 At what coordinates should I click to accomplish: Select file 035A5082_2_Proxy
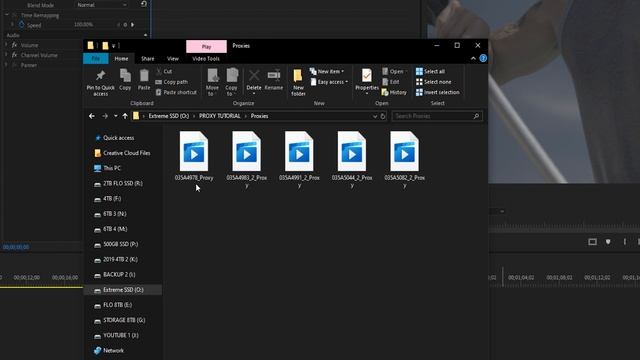pyautogui.click(x=404, y=160)
